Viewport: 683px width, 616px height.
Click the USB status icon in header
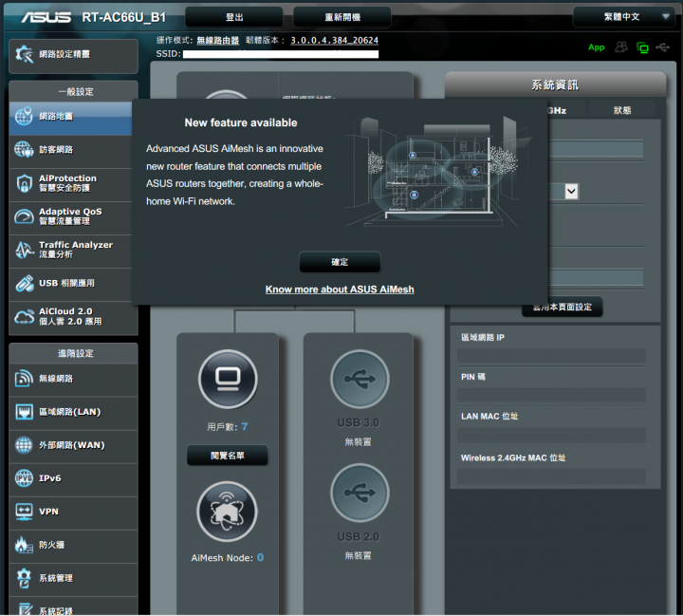(x=662, y=47)
